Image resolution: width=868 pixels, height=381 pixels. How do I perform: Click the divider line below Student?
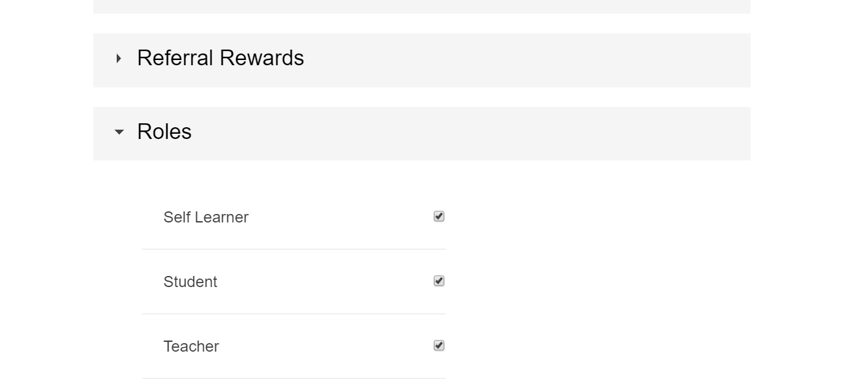coord(294,314)
